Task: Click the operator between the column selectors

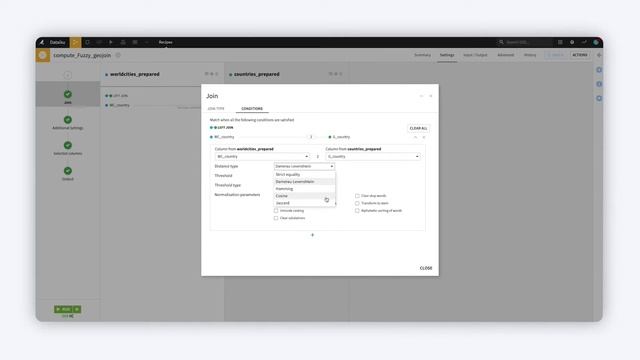Action: click(318, 156)
